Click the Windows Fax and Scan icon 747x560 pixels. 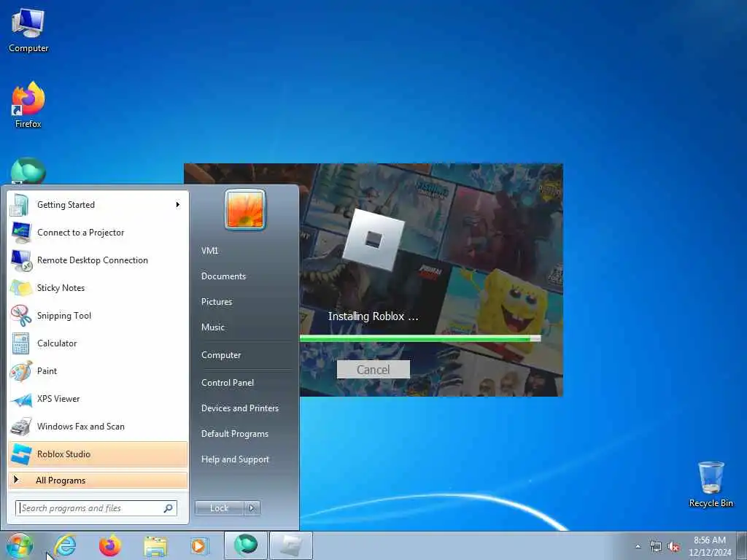tap(20, 427)
